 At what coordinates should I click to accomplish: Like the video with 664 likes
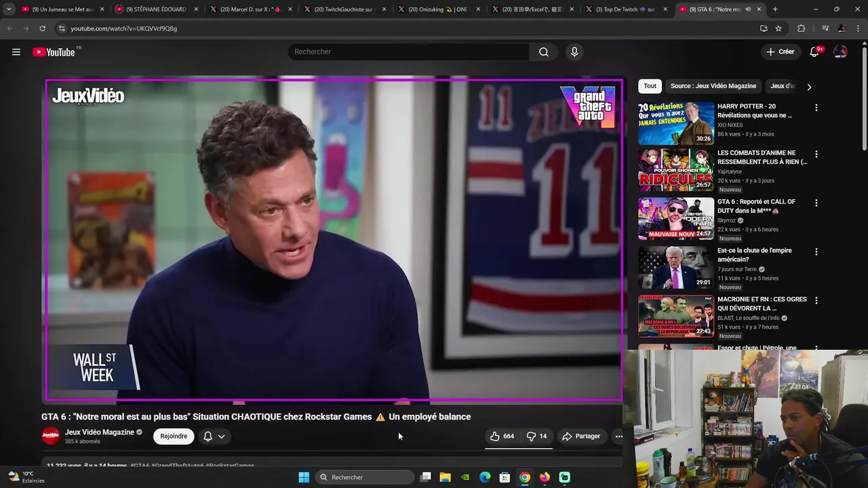502,436
